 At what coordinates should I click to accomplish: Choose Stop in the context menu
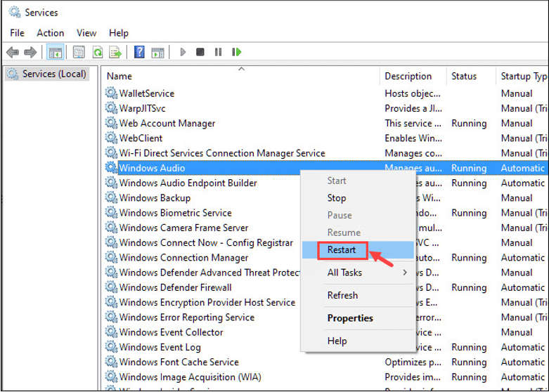tap(358, 198)
